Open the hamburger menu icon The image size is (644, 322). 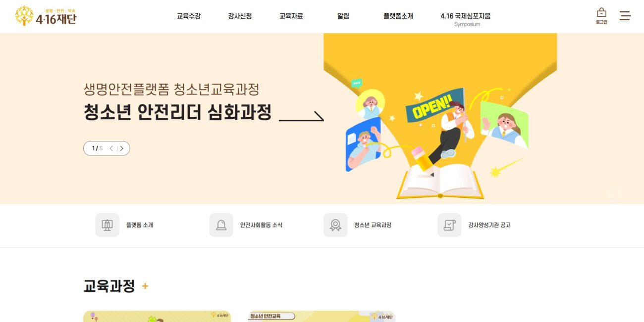point(625,16)
